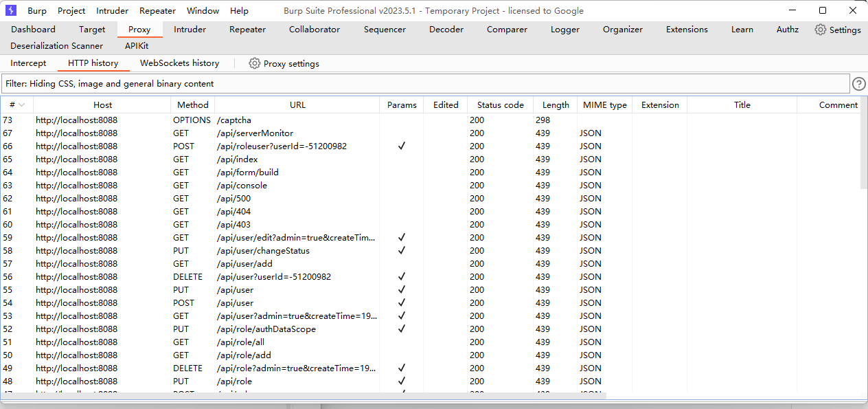Viewport: 868px width, 409px height.
Task: Select the /api/404 request
Action: [x=430, y=212]
